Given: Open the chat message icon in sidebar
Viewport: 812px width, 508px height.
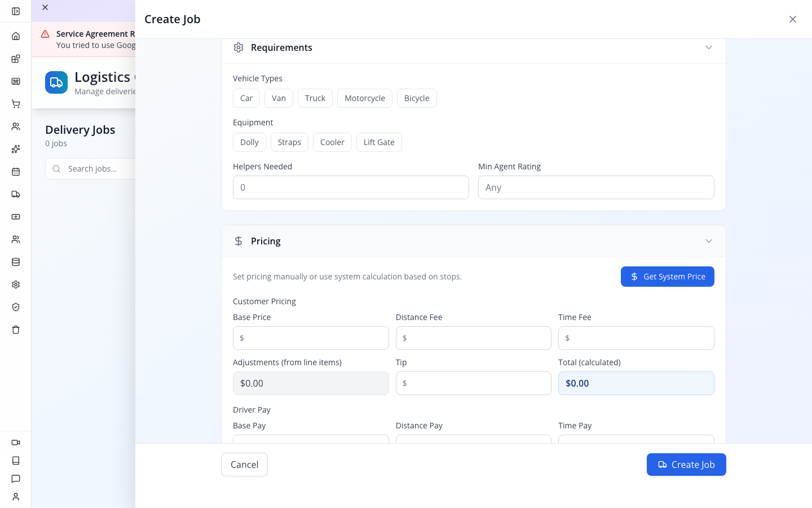Looking at the screenshot, I should 16,479.
